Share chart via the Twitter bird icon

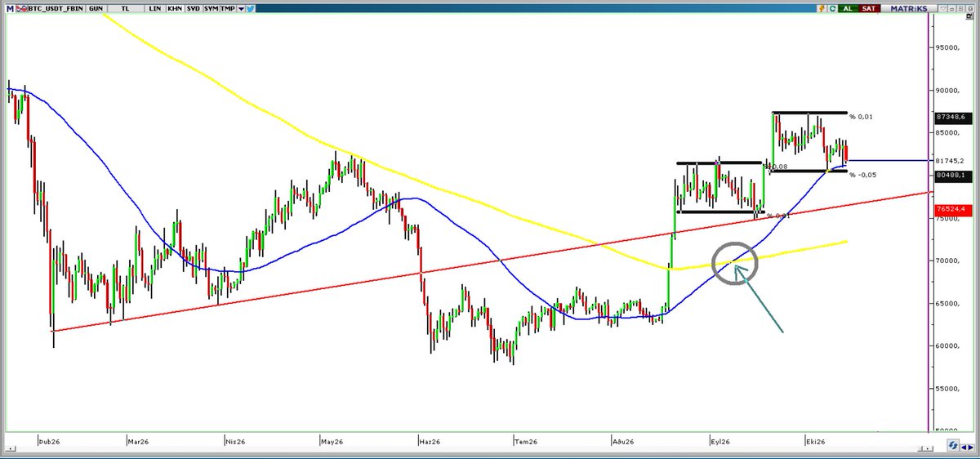[x=250, y=9]
